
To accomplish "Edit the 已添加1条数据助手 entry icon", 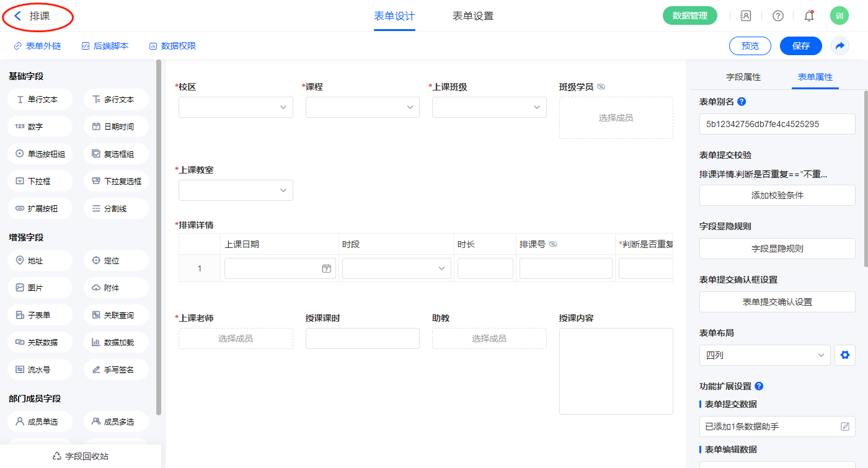I will point(844,426).
